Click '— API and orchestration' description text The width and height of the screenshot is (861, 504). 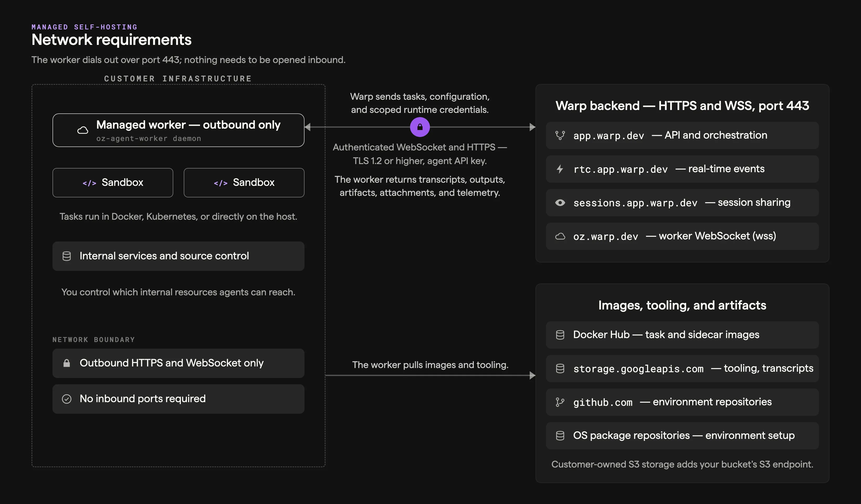[x=709, y=135]
